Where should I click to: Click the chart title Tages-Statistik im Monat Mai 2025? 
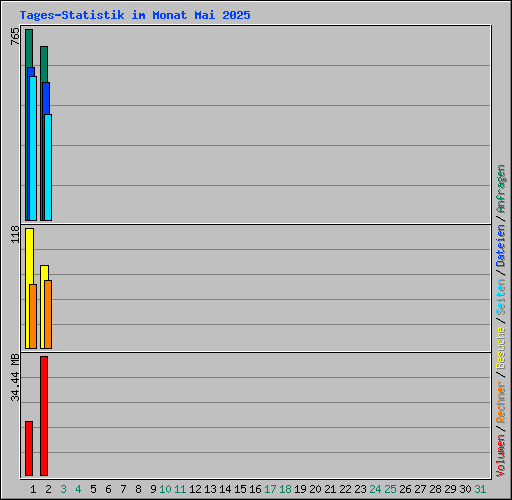[x=135, y=15]
